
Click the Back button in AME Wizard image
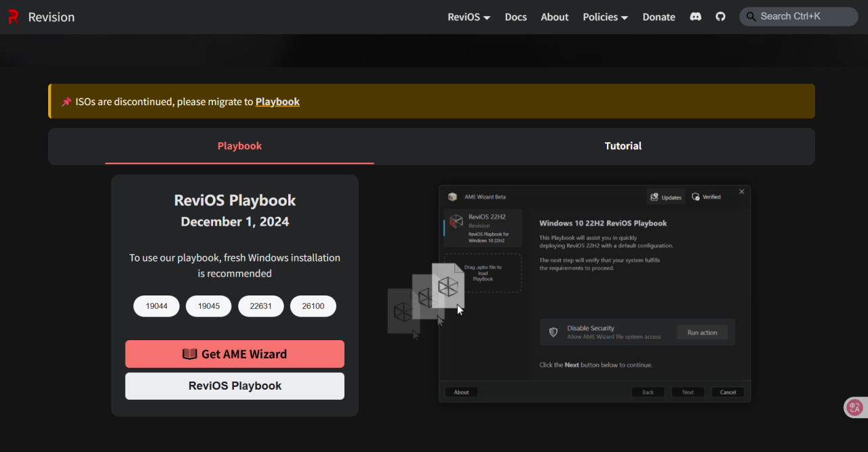click(x=648, y=392)
